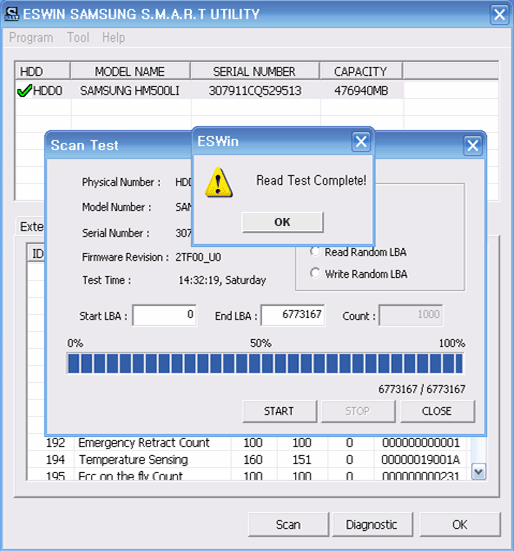Viewport: 514px width, 551px height.
Task: Click raw value 00000019001A
Action: pos(421,460)
